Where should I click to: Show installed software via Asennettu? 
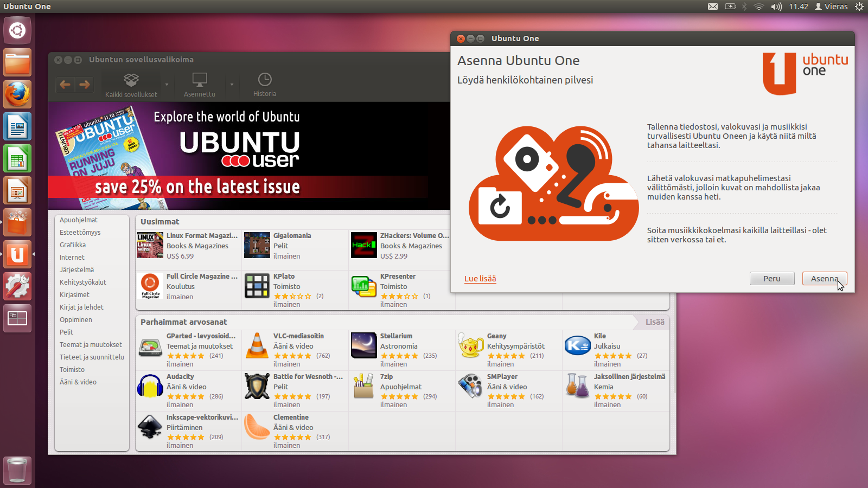(200, 85)
